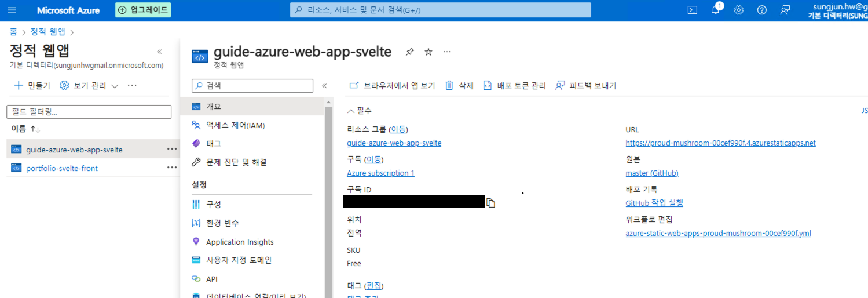The width and height of the screenshot is (868, 298).
Task: Open the 보기 관리 dropdown
Action: click(89, 85)
